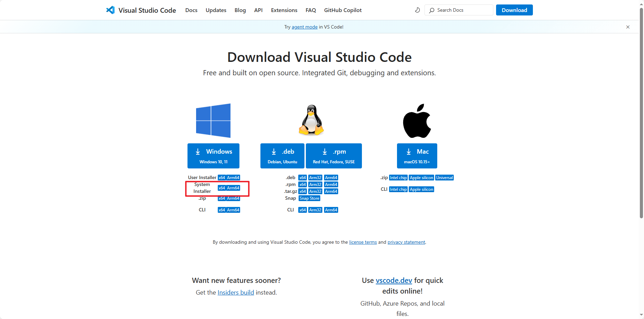Image resolution: width=644 pixels, height=319 pixels.
Task: Click the Linux penguin logo
Action: (x=311, y=120)
